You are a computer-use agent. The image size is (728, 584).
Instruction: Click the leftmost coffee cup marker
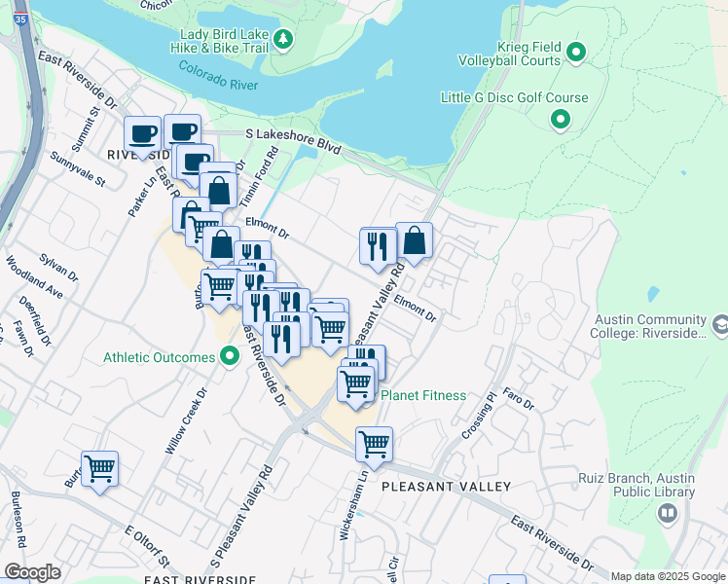point(143,134)
